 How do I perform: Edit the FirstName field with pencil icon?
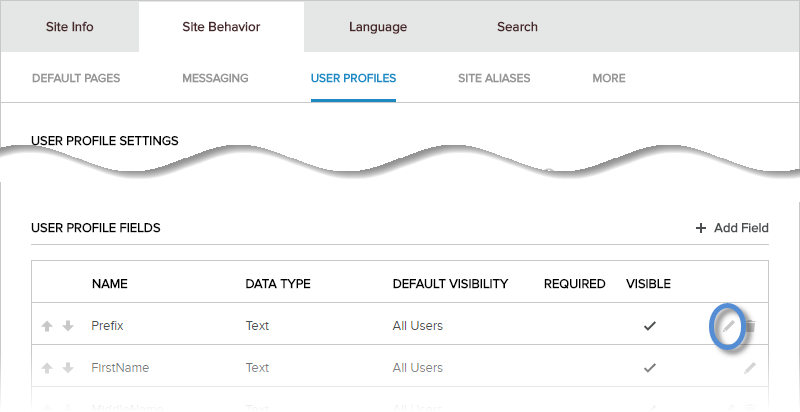pyautogui.click(x=749, y=368)
